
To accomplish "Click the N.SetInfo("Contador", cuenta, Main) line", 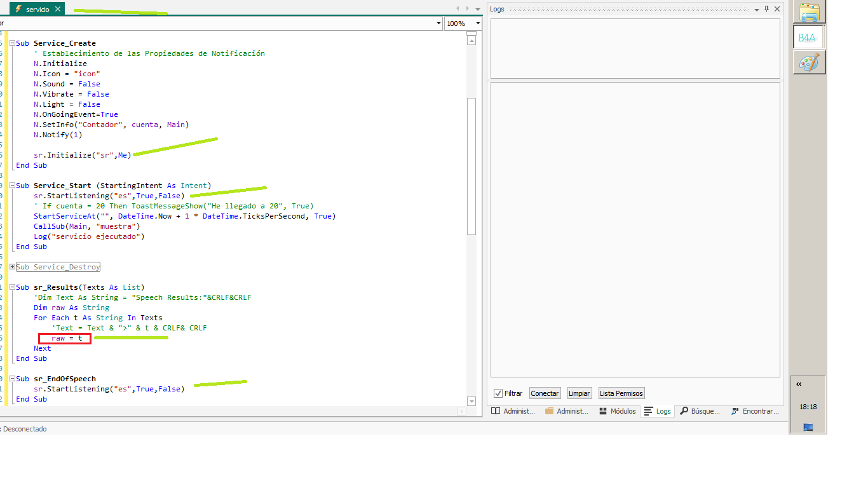I will (x=111, y=125).
